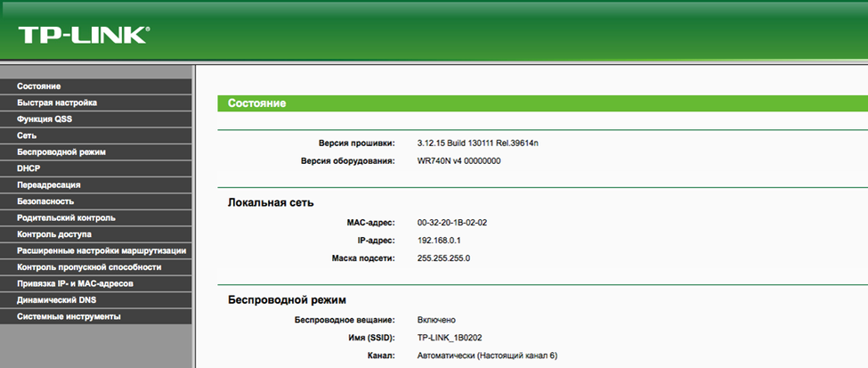Go to the Сеть section

pyautogui.click(x=96, y=135)
